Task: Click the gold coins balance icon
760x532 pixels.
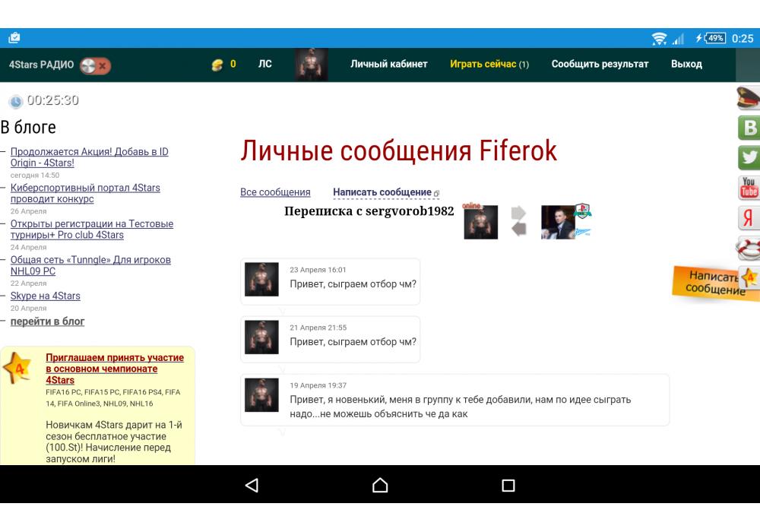Action: point(217,65)
